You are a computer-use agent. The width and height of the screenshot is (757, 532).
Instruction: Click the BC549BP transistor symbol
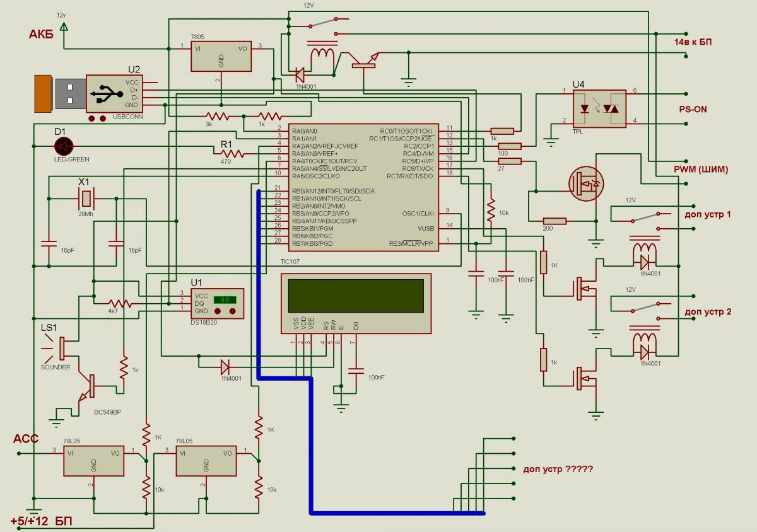pos(90,386)
